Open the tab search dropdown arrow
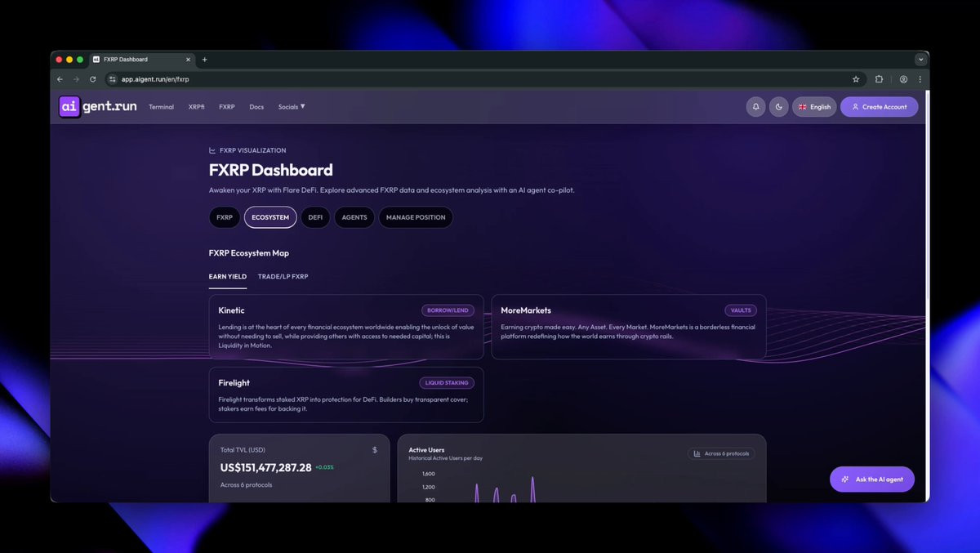Viewport: 980px width, 553px height. (920, 60)
